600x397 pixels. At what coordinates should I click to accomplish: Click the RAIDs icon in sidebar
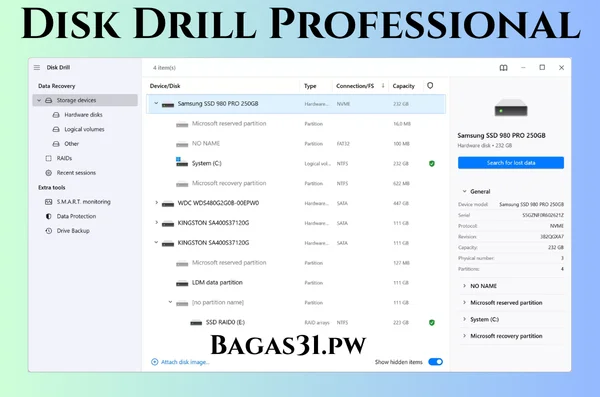(x=49, y=158)
